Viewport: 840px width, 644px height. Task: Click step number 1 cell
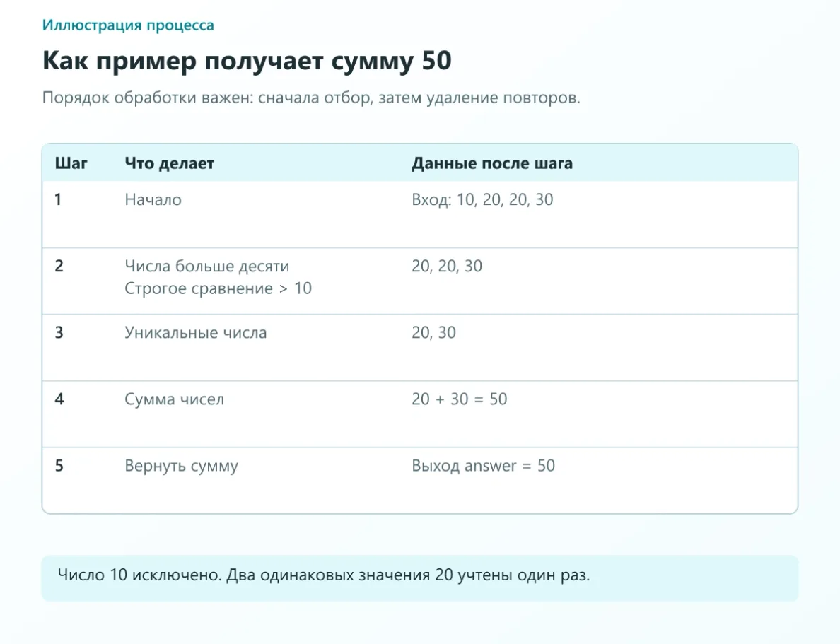click(58, 199)
